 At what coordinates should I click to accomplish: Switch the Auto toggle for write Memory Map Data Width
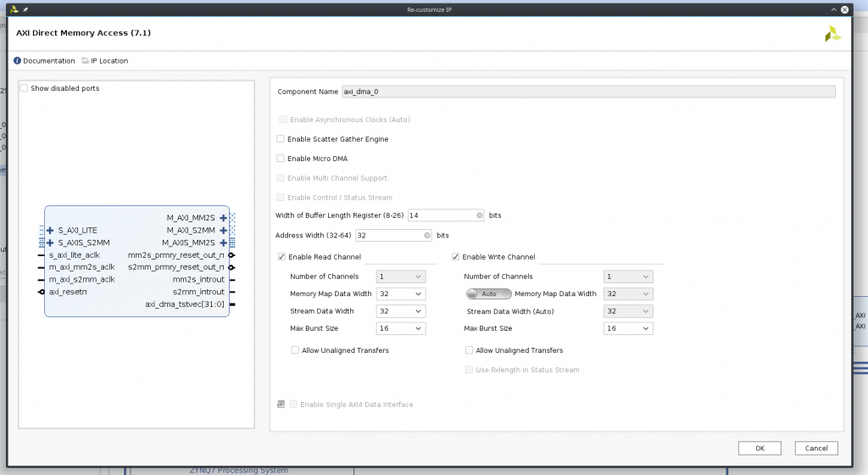pyautogui.click(x=489, y=294)
